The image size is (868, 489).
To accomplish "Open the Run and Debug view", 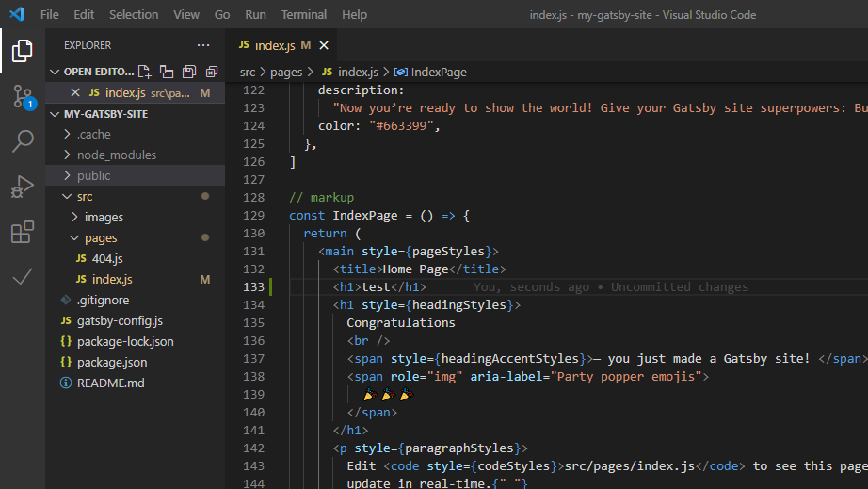I will [23, 187].
